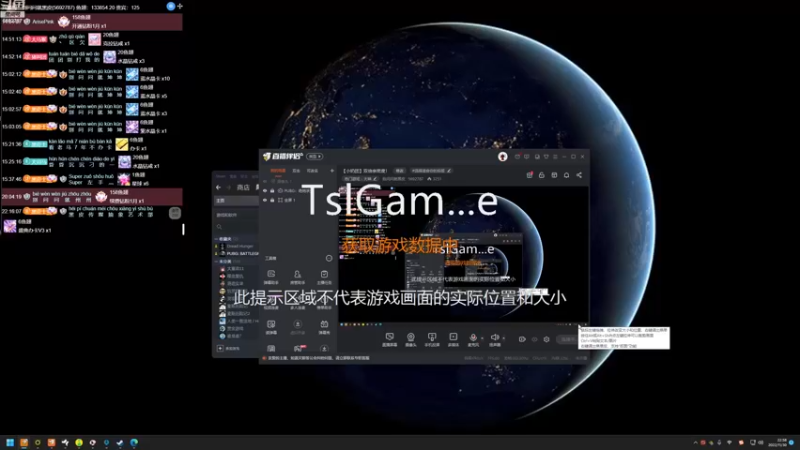Screen dimensions: 800x450
Task: Click the forward arrow in Steam window
Action: [x=228, y=187]
